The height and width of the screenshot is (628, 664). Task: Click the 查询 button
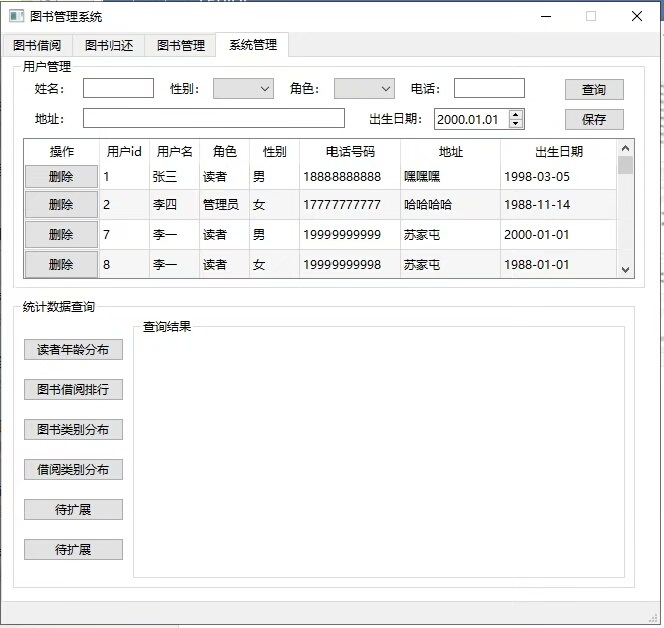(x=594, y=89)
